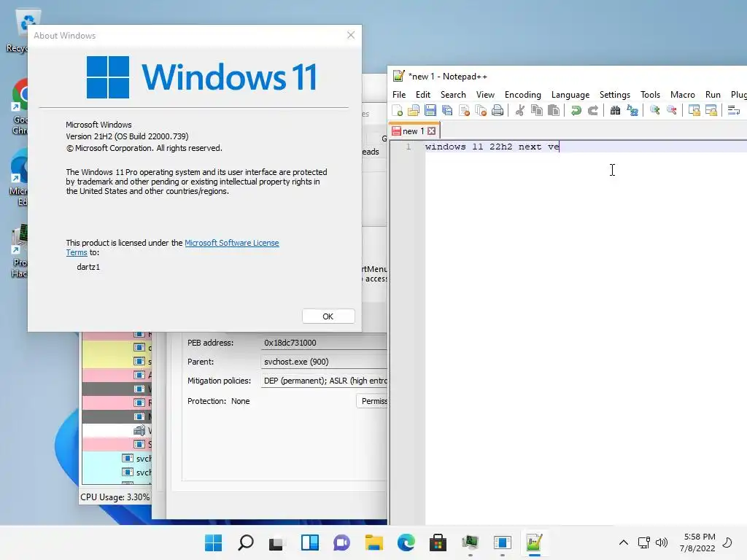Open Replace with the toolbar icon
The height and width of the screenshot is (560, 747).
click(x=632, y=111)
